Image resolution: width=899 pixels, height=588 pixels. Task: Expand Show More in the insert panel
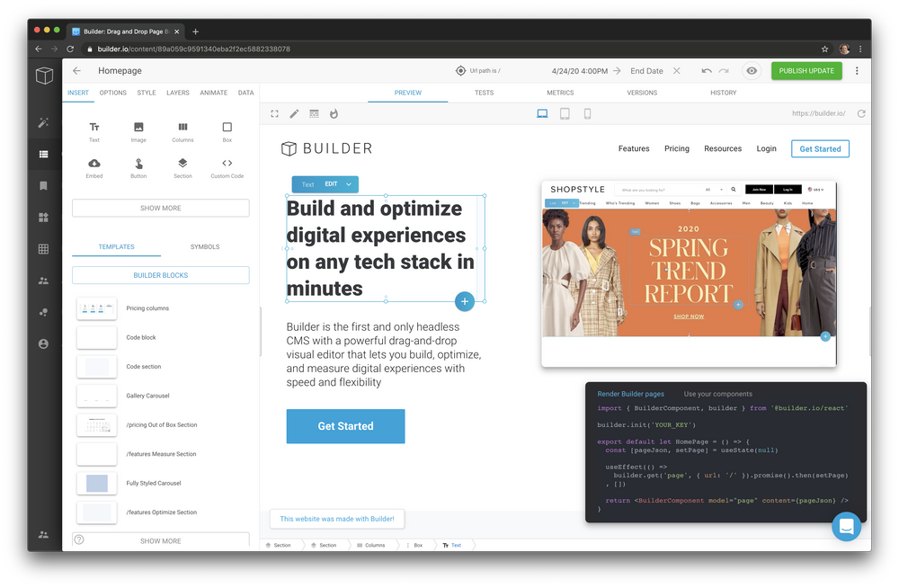(160, 208)
